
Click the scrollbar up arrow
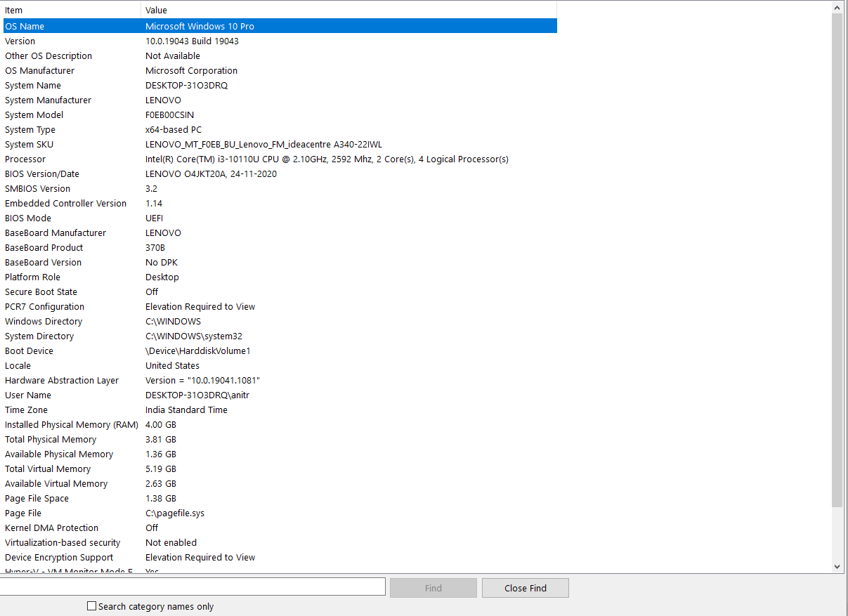[x=837, y=7]
